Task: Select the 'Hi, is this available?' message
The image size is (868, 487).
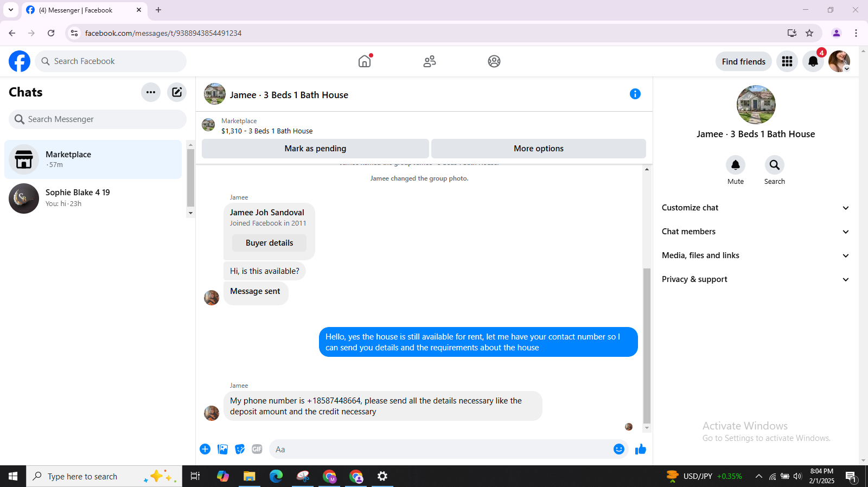Action: click(265, 271)
